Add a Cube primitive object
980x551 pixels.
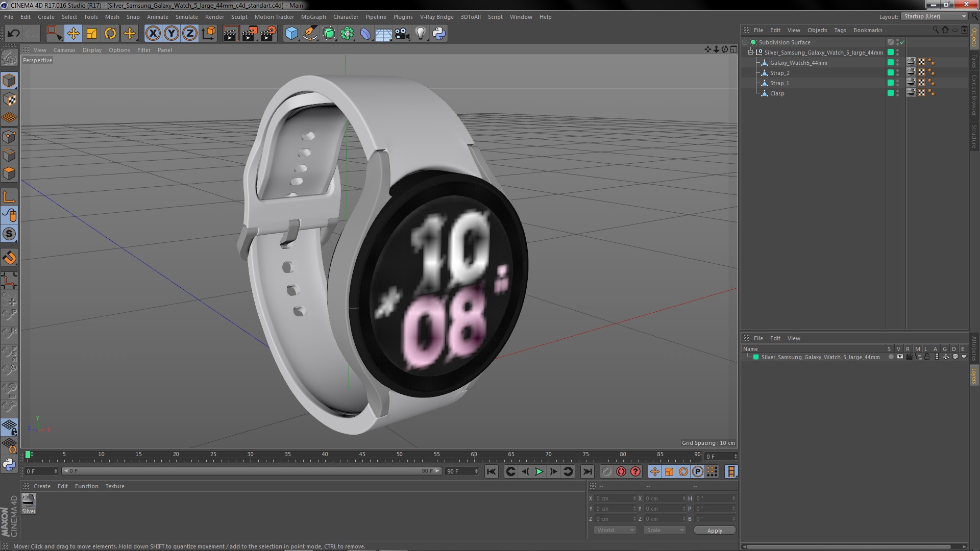tap(291, 34)
